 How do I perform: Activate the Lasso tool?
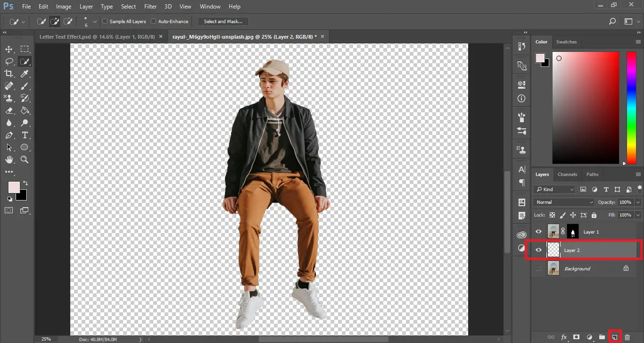coord(9,61)
